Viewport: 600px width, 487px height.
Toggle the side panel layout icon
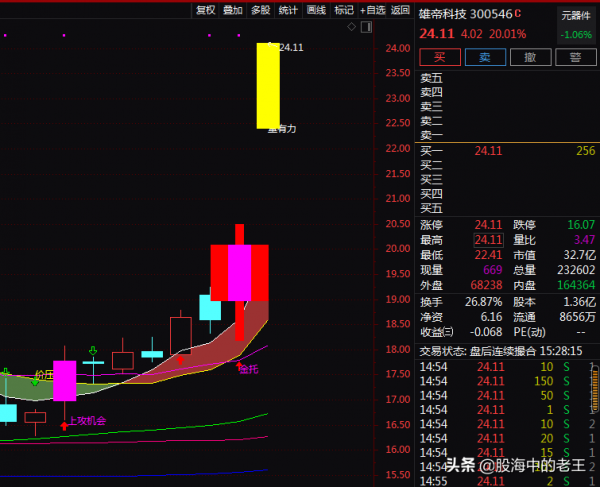(365, 27)
